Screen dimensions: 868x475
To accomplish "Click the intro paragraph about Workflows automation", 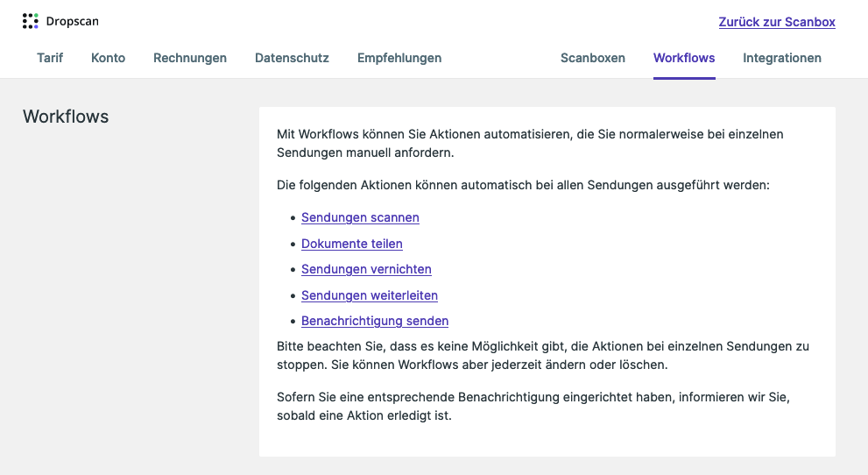I will tap(530, 144).
